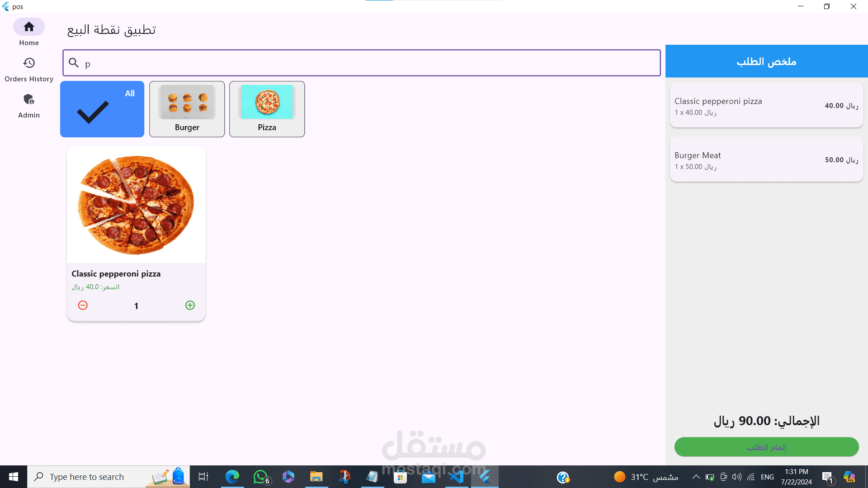Open the Home navigation icon

point(29,27)
